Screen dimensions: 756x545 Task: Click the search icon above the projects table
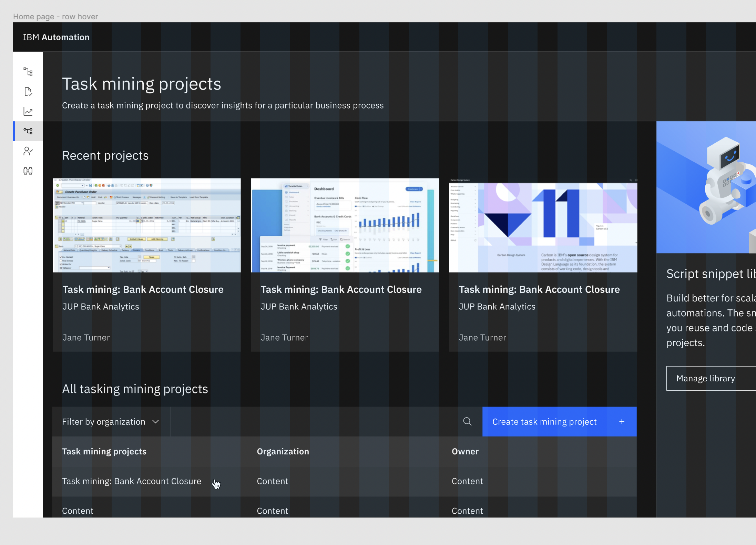point(467,421)
